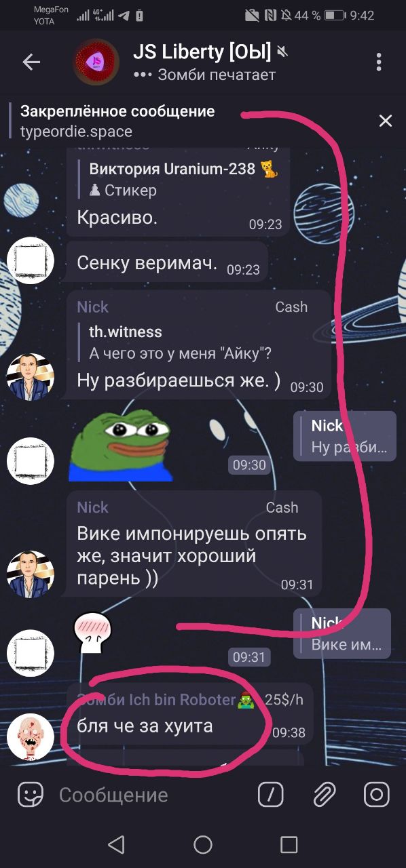Image resolution: width=406 pixels, height=868 pixels.
Task: Tap the blushing ghost sticker
Action: 92,633
